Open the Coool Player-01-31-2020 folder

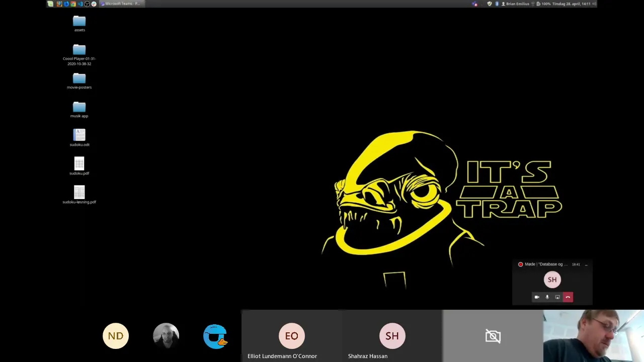79,55
